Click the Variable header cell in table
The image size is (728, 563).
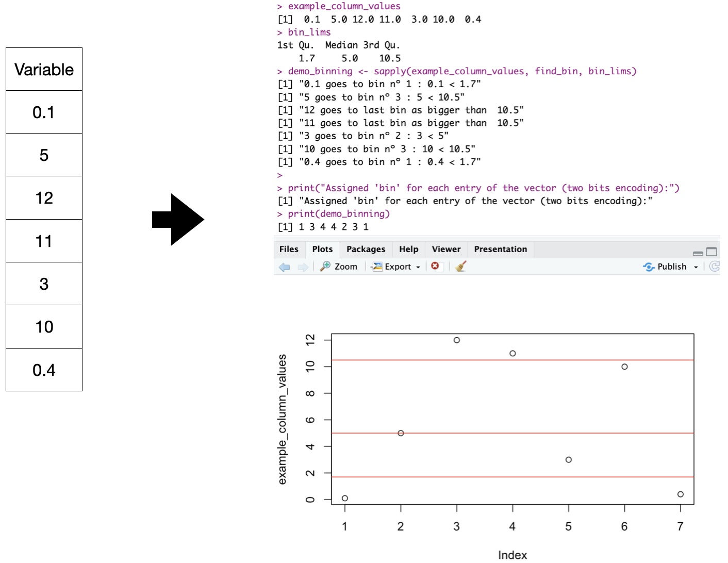(44, 70)
